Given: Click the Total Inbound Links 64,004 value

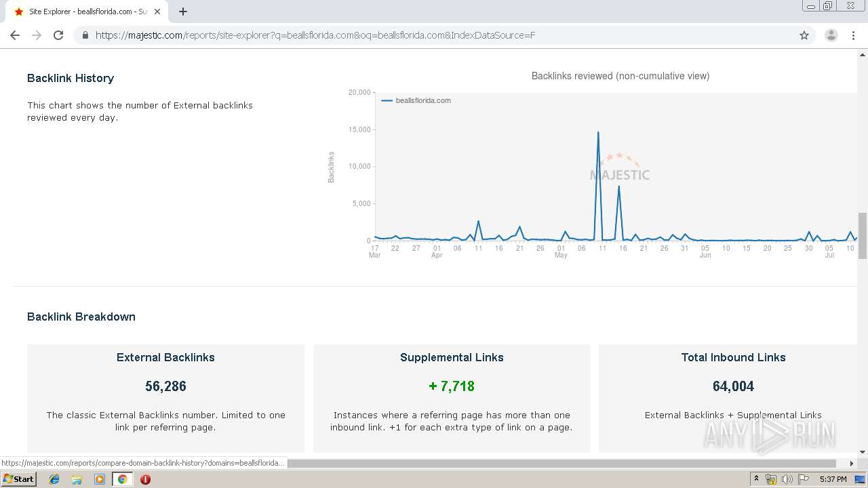Looking at the screenshot, I should click(x=733, y=386).
